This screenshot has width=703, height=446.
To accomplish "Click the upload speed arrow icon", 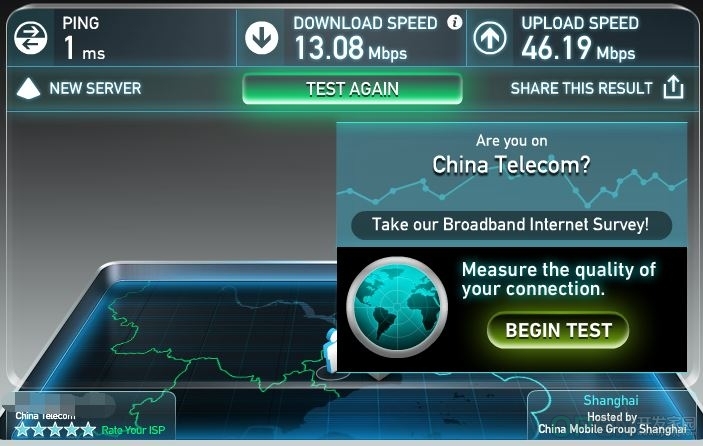I will click(x=490, y=38).
